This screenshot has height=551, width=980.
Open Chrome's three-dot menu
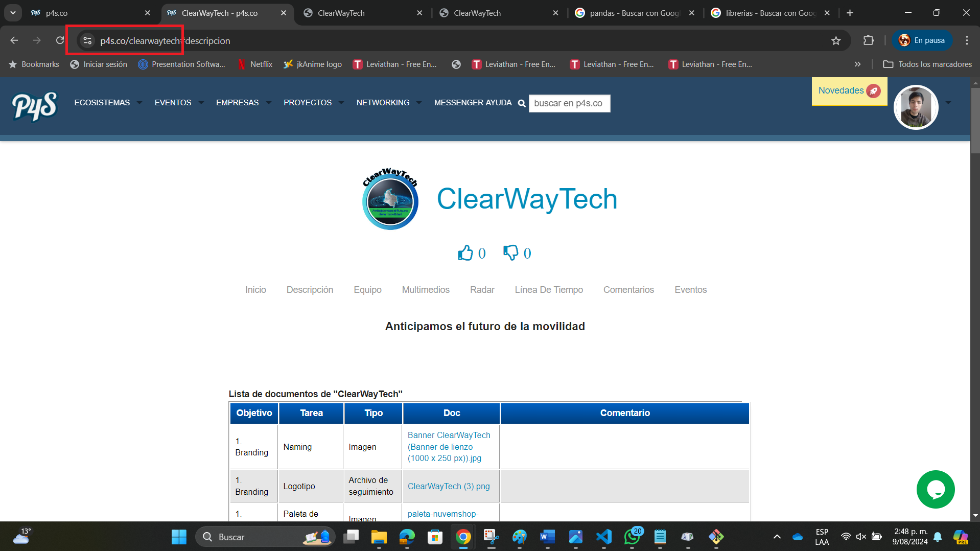967,40
